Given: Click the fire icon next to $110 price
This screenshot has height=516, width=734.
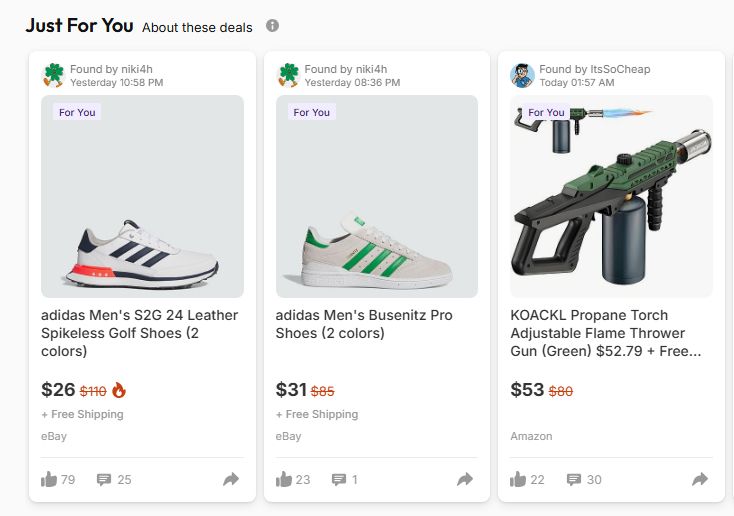Looking at the screenshot, I should pos(119,390).
